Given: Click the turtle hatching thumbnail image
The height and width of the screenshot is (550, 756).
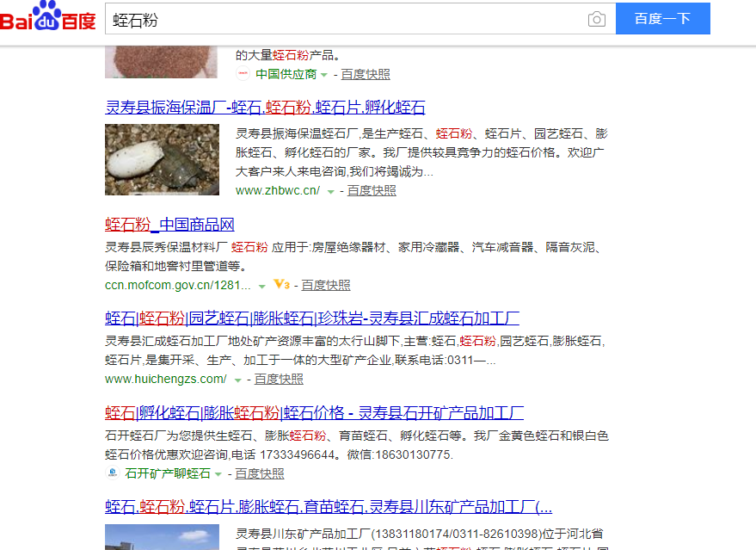Looking at the screenshot, I should click(162, 160).
